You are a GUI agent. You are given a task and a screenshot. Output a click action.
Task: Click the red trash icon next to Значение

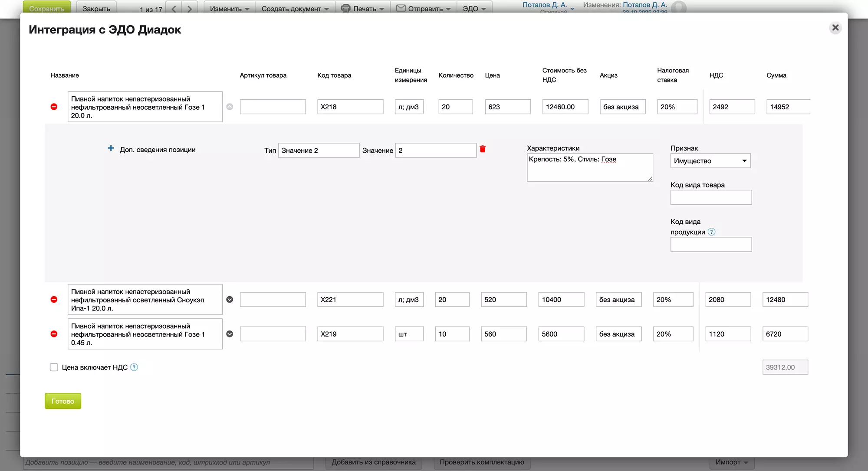click(483, 149)
